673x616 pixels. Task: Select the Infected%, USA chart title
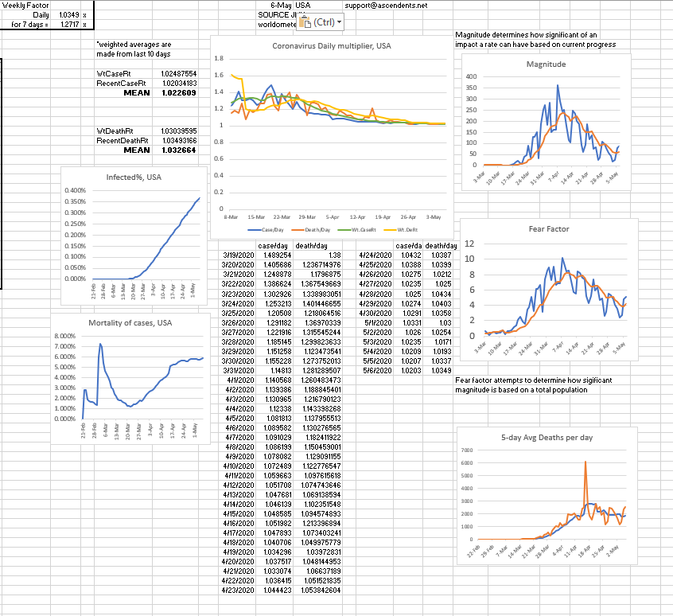pos(134,177)
